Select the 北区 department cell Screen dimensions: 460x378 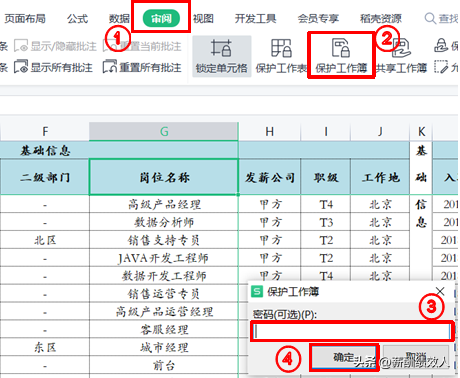tap(45, 240)
